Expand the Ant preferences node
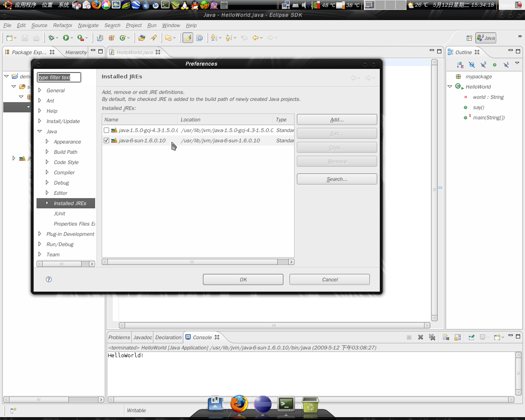 [x=40, y=100]
